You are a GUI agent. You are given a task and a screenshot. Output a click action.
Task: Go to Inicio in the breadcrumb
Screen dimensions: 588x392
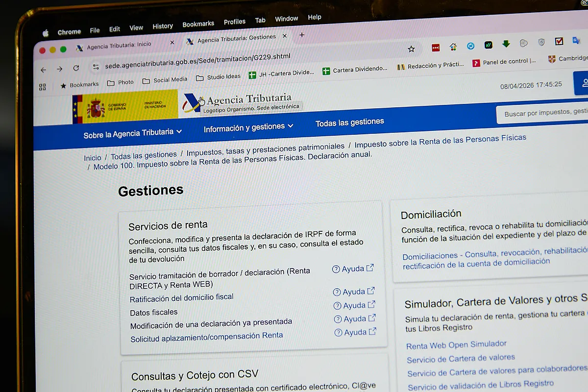pyautogui.click(x=92, y=158)
